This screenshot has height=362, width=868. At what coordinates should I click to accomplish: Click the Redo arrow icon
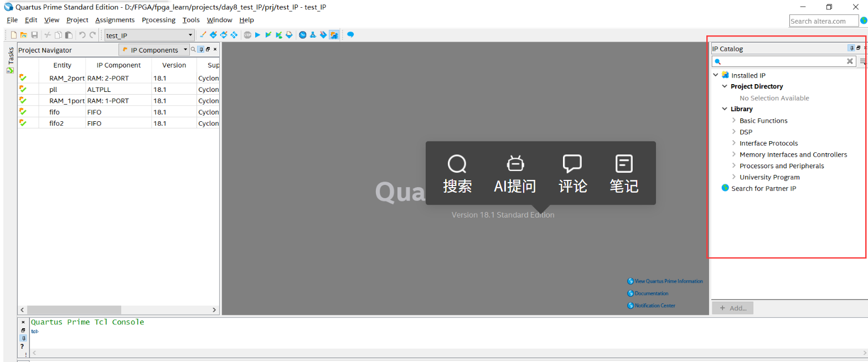(92, 35)
